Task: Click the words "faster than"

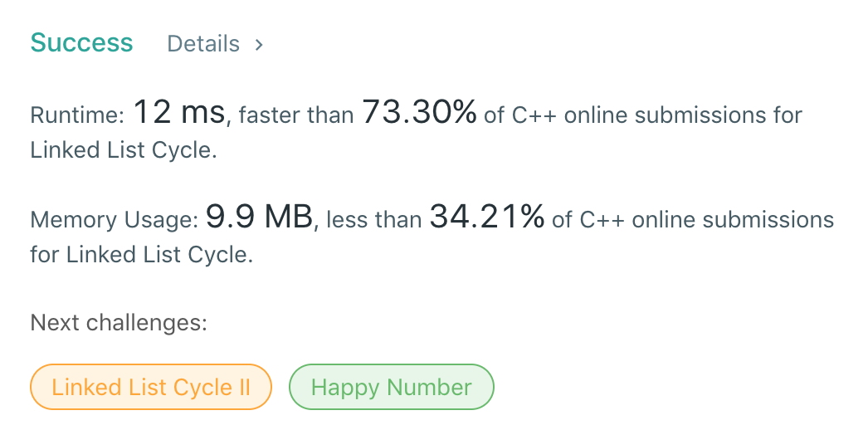Action: 296,115
